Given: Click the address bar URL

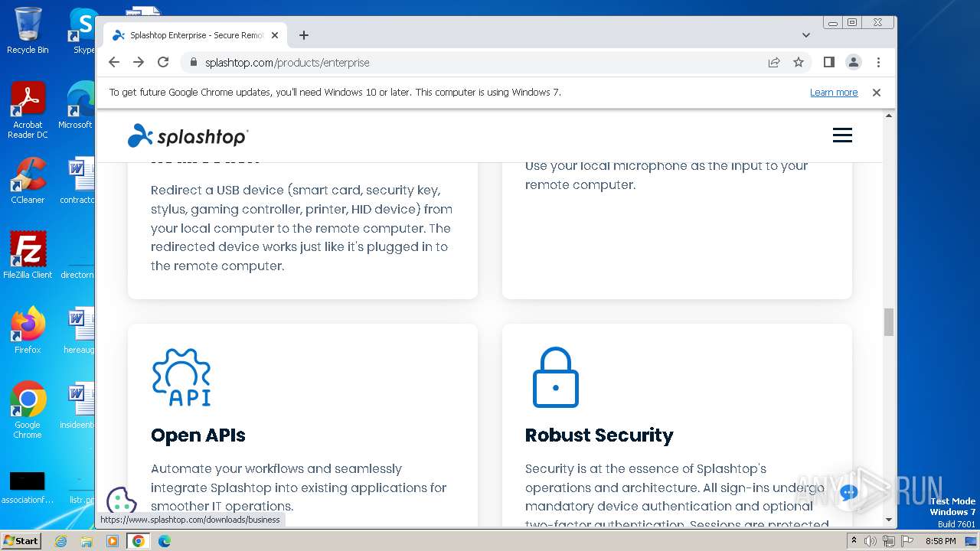Looking at the screenshot, I should [x=287, y=63].
